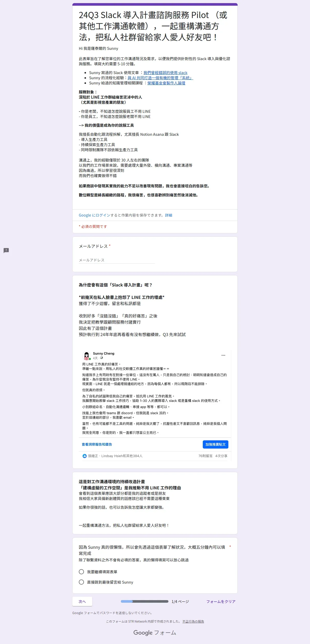The image size is (310, 644).
Task: Click the embedded Facebook post screenshot
Action: coord(155,405)
